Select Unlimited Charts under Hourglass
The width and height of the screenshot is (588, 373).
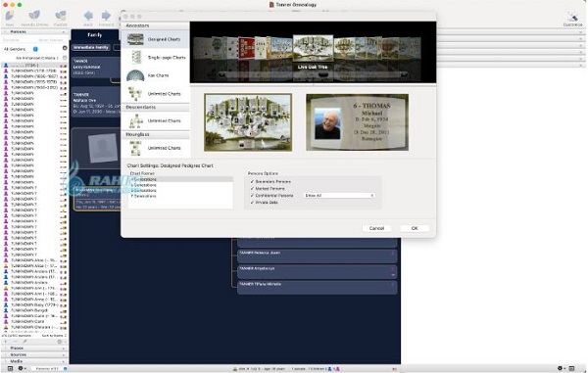(156, 148)
